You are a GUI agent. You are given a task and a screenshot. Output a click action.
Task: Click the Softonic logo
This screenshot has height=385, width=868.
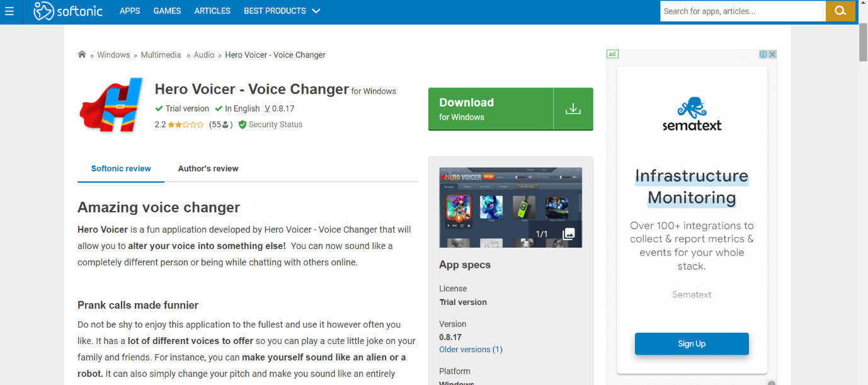click(68, 11)
